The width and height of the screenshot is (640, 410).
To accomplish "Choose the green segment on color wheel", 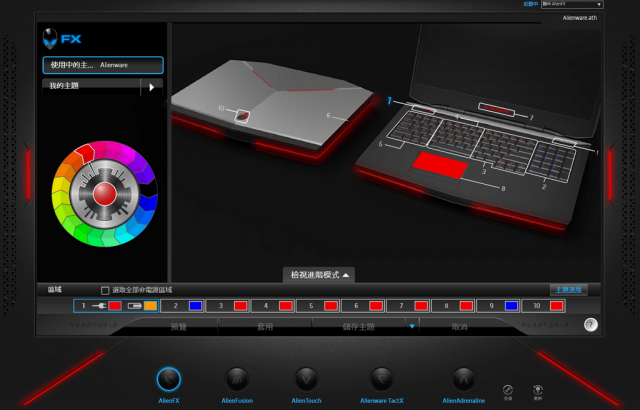I will [x=81, y=232].
